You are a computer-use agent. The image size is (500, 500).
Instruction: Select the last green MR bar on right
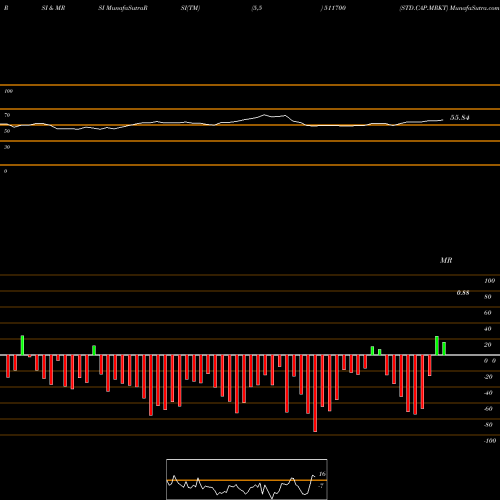point(444,349)
